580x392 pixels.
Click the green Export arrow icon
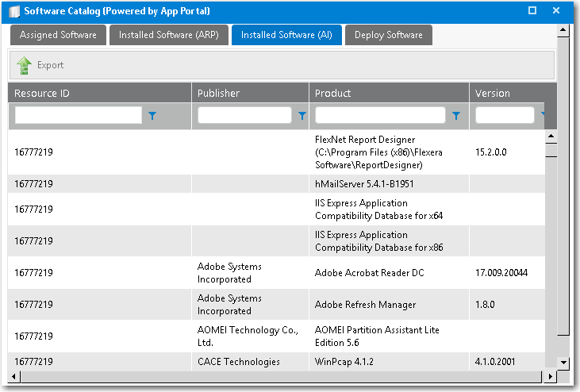point(24,65)
